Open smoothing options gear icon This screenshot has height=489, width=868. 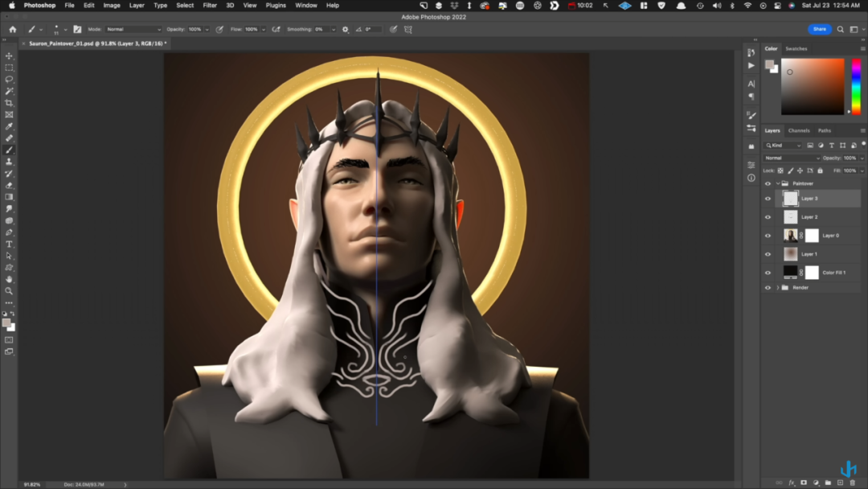click(x=346, y=29)
